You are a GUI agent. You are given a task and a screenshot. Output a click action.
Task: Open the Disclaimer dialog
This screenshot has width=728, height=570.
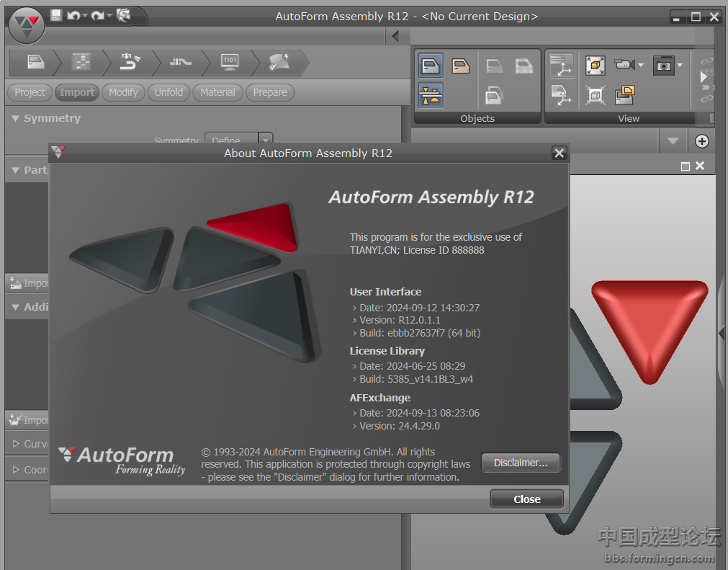pos(521,463)
